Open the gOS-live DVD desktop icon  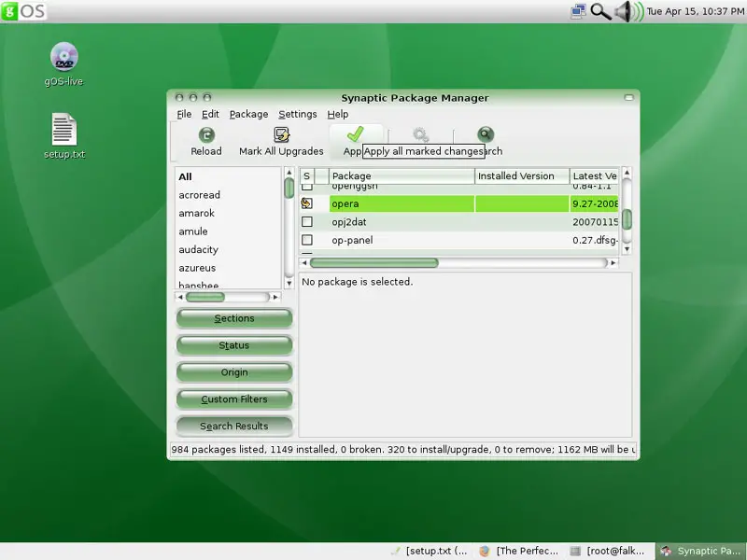[x=63, y=57]
